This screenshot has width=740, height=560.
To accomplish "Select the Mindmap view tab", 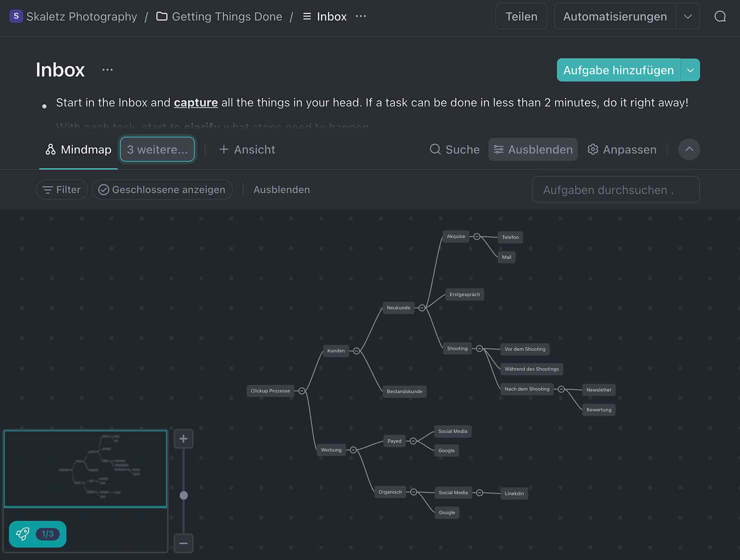I will (x=78, y=150).
